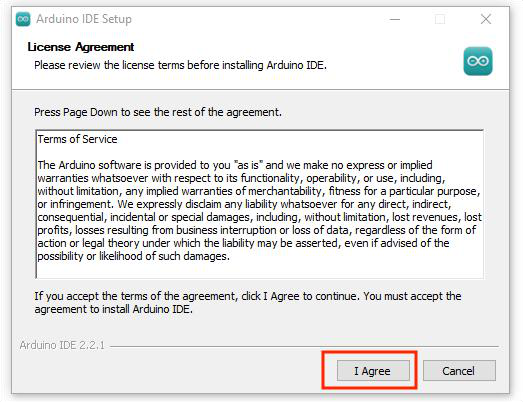Viewport: 523px width, 402px height.
Task: Click the "Arduino IDE 2.2.1" version label
Action: click(x=62, y=345)
